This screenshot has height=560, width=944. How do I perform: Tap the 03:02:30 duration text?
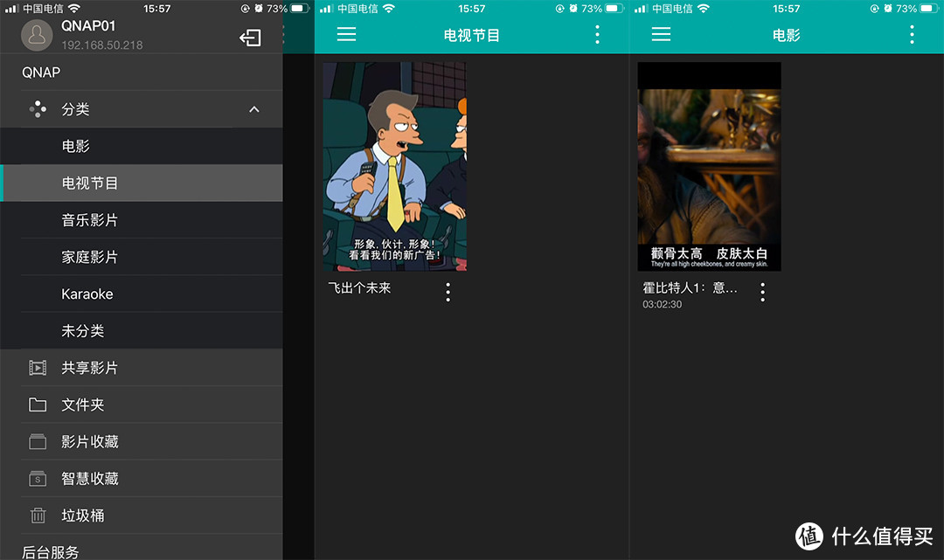[x=663, y=304]
